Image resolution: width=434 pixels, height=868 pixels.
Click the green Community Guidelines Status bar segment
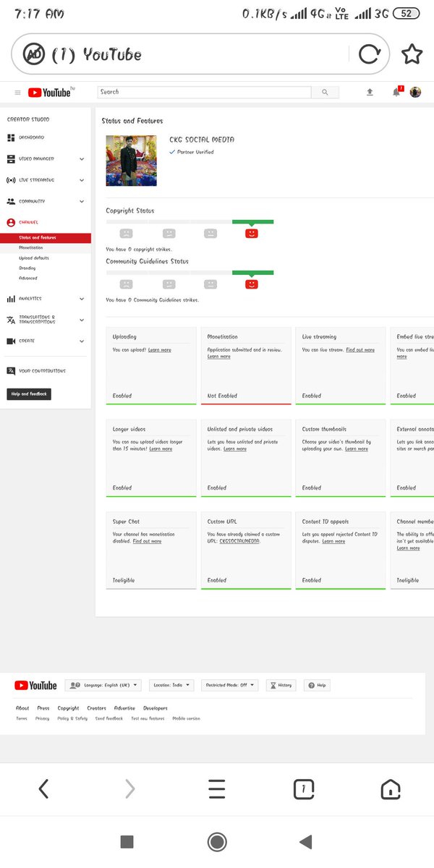click(252, 273)
